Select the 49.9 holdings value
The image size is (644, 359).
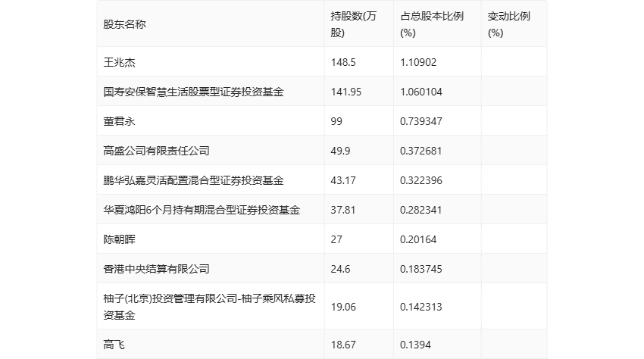tap(340, 151)
